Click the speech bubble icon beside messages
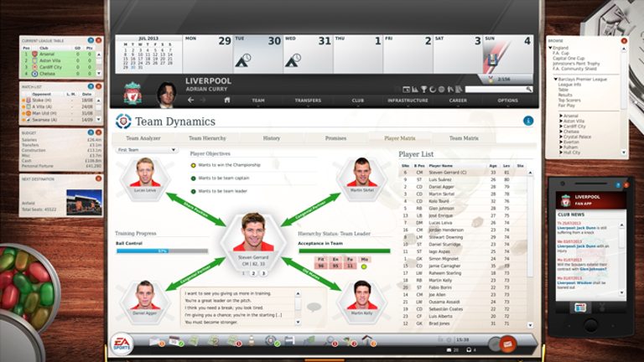Viewport: 644px width, 362px height. click(314, 307)
